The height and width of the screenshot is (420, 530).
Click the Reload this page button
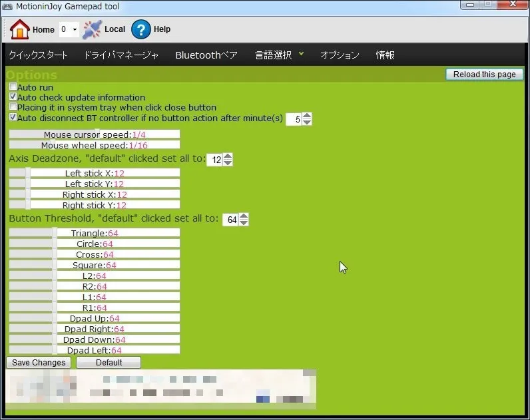[x=484, y=75]
